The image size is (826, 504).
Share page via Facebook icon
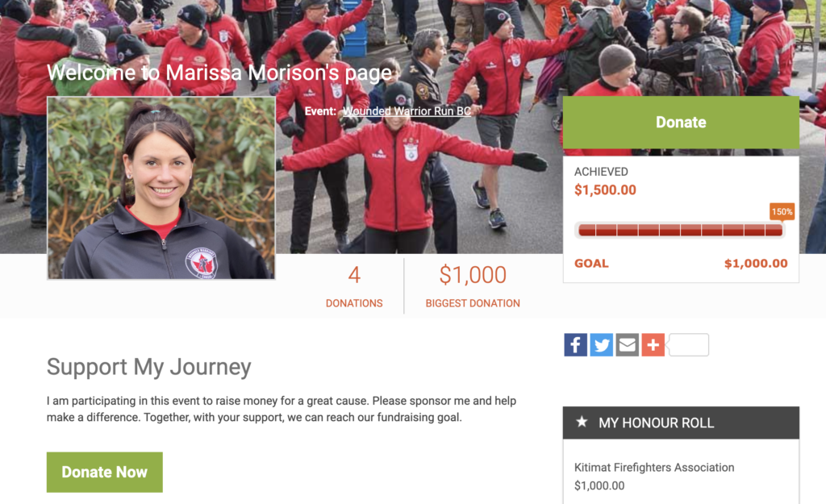[575, 345]
